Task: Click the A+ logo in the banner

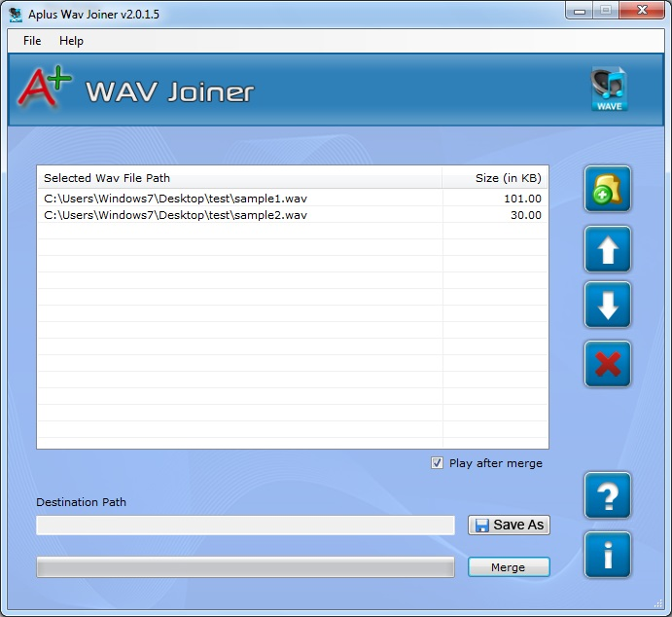Action: coord(45,87)
